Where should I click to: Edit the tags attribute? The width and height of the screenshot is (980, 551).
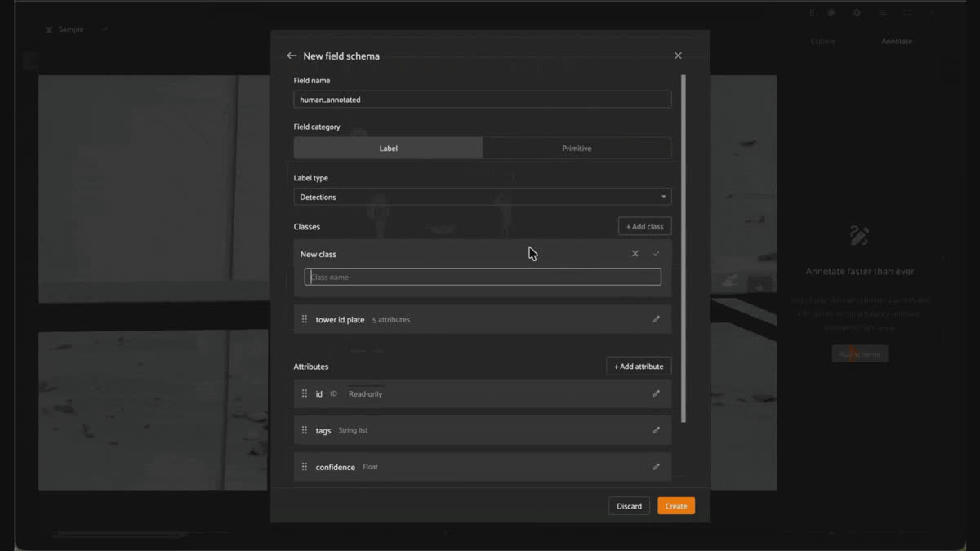point(656,430)
